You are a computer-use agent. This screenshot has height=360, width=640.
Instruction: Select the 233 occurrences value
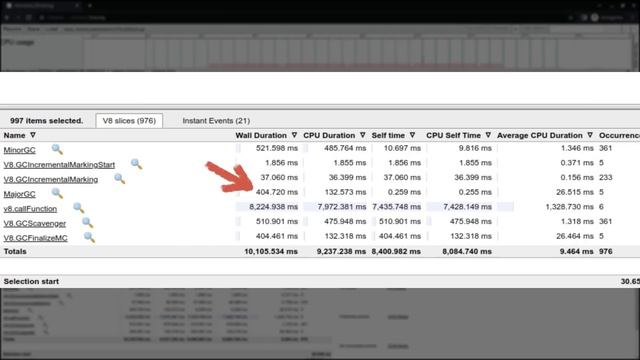point(606,178)
